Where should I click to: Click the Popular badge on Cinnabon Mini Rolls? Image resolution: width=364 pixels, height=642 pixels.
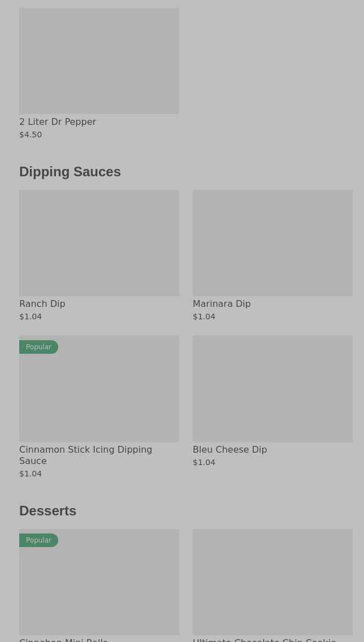[38, 540]
